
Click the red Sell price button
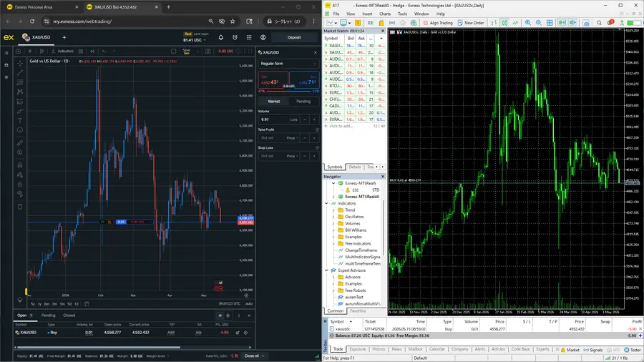click(x=273, y=80)
